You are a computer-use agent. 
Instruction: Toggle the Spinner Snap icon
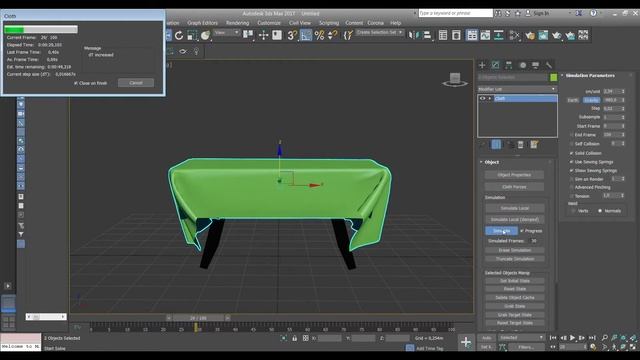click(x=333, y=36)
